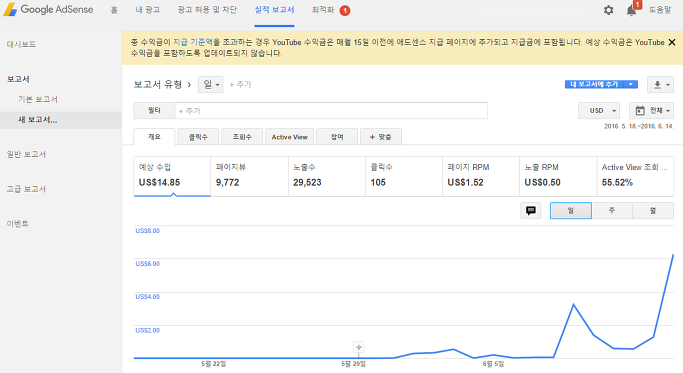Expand 고급 보고서 in sidebar
This screenshot has height=373, width=683.
26,189
